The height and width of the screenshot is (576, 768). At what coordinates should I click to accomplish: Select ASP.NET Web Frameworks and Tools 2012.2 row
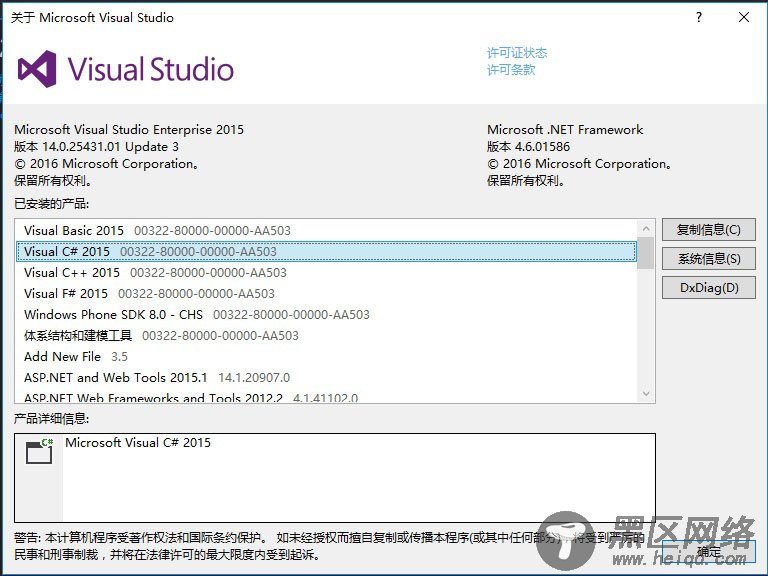click(x=327, y=396)
